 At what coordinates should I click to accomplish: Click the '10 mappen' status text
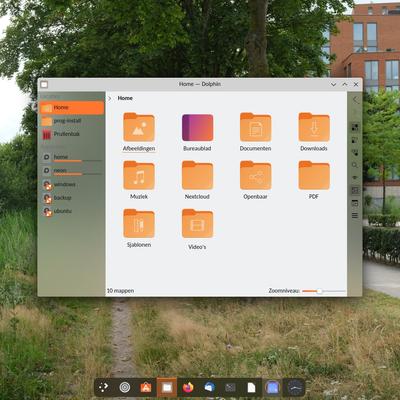(120, 291)
